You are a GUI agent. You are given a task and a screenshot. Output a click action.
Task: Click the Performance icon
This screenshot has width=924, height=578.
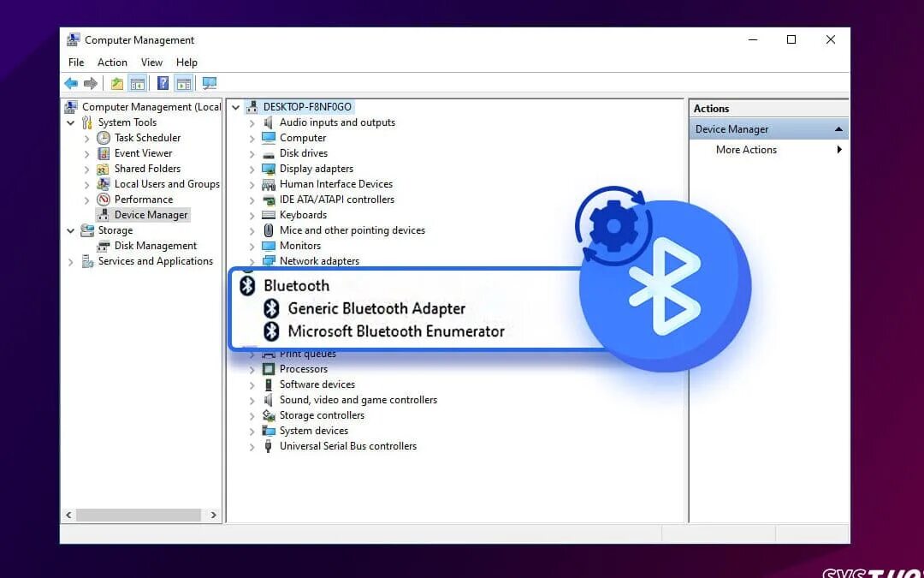pyautogui.click(x=104, y=200)
